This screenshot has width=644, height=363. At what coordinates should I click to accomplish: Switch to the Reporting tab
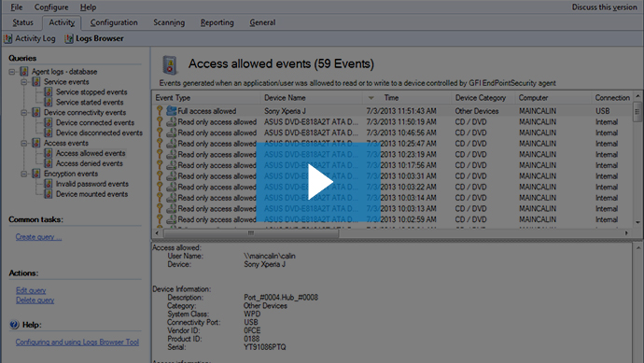tap(217, 22)
